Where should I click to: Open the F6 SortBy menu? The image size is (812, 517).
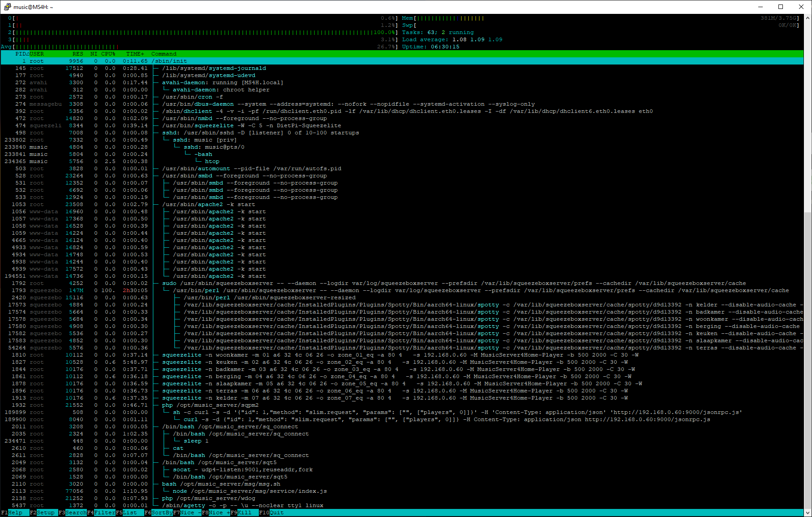tap(161, 513)
